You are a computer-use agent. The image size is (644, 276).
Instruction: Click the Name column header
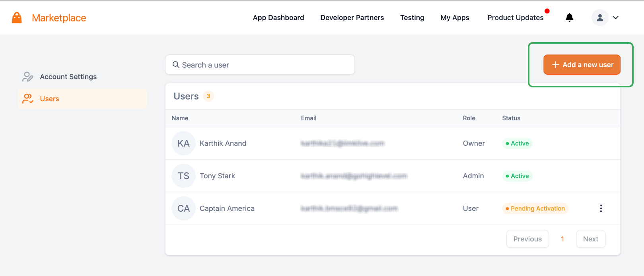click(180, 118)
